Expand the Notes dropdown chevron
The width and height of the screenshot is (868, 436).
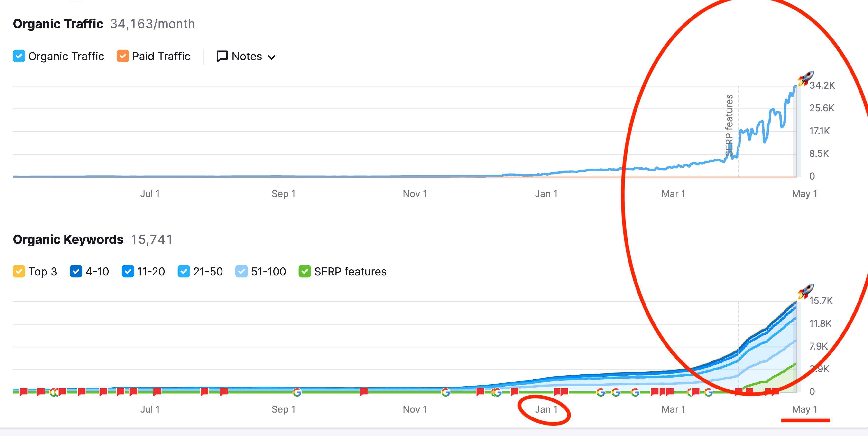pos(272,57)
